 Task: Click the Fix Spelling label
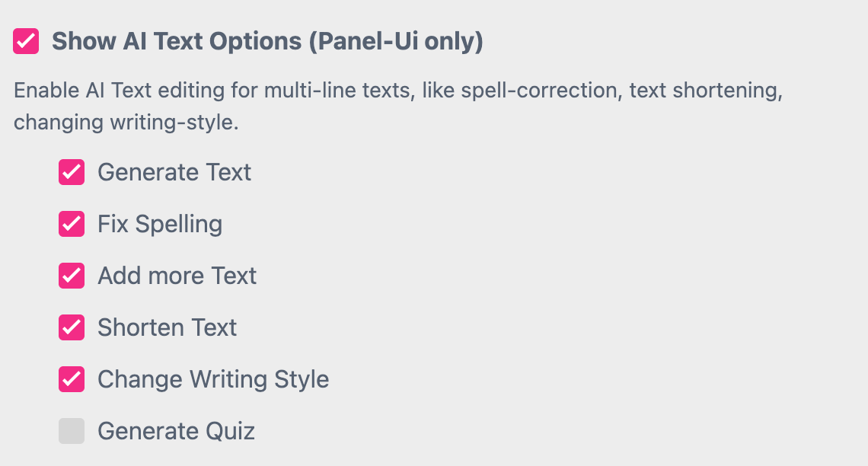[x=160, y=224]
